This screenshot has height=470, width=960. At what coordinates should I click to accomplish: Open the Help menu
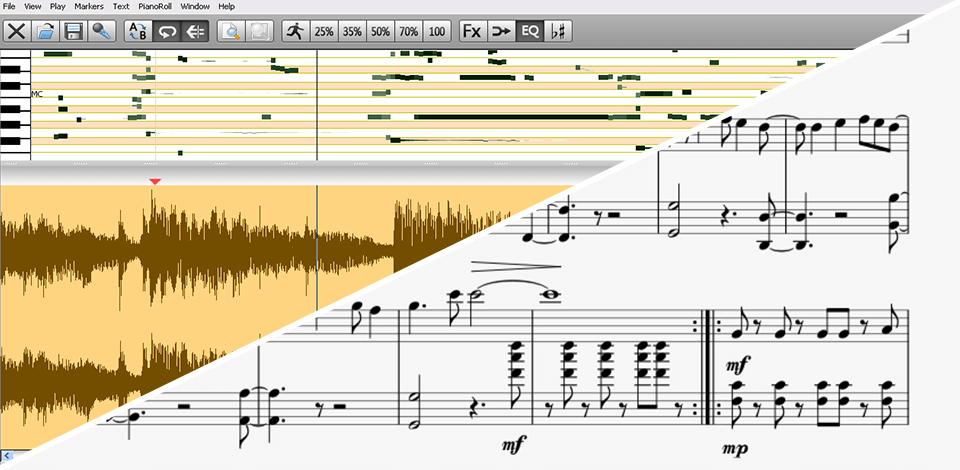pyautogui.click(x=227, y=7)
